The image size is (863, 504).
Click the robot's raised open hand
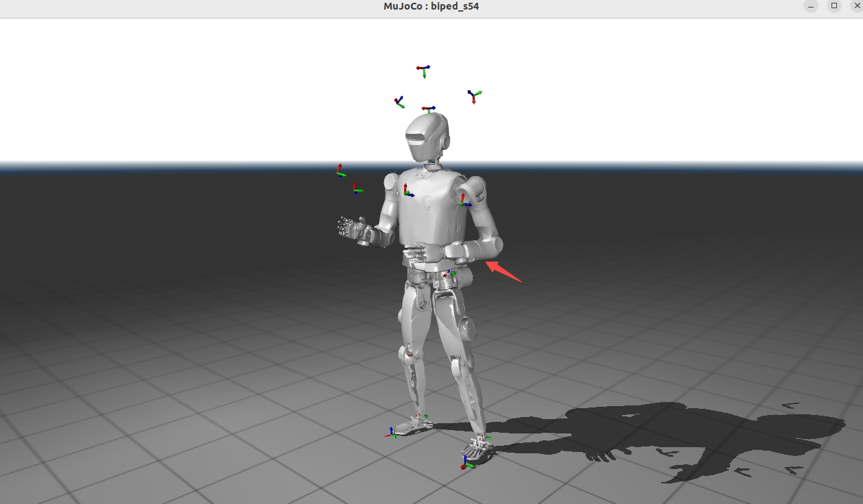pos(350,227)
